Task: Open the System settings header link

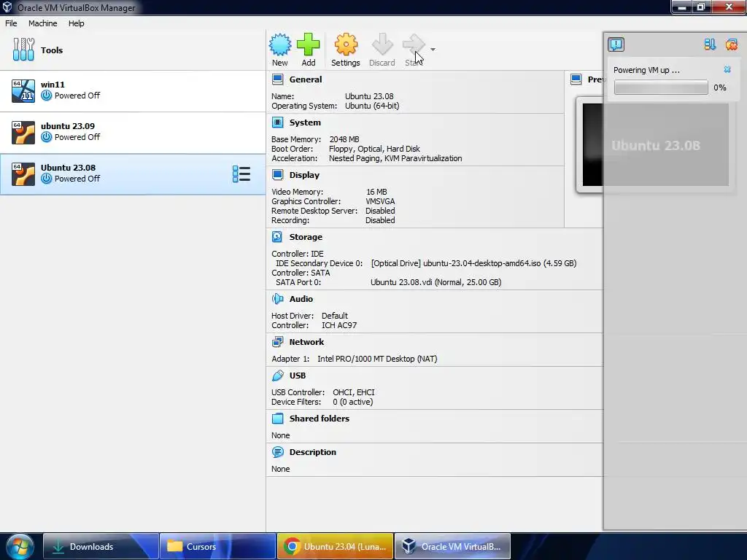Action: click(305, 122)
